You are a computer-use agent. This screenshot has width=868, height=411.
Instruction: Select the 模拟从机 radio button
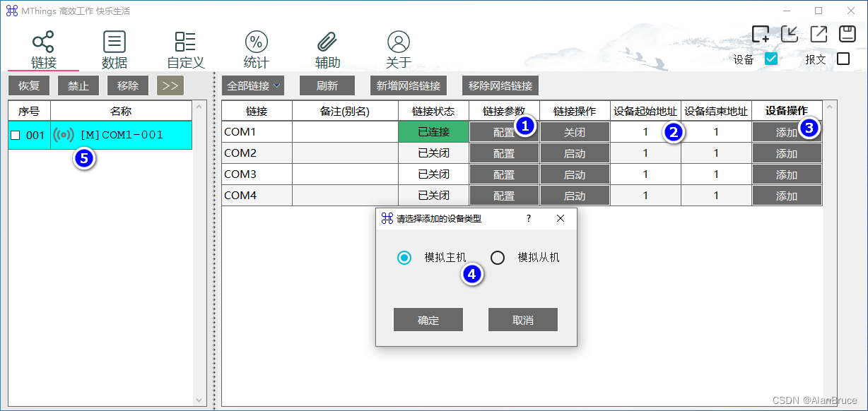(498, 258)
